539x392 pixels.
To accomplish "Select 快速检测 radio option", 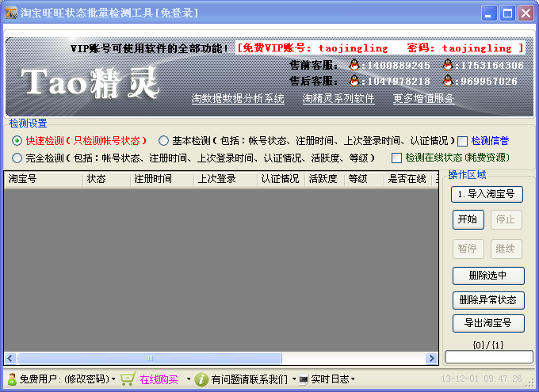I will tap(17, 140).
